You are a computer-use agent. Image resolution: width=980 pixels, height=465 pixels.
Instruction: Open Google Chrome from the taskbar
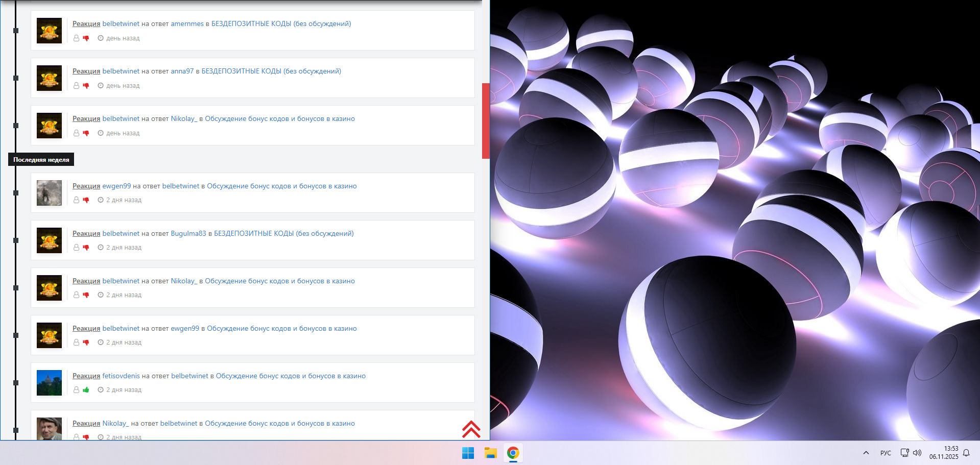pos(513,453)
